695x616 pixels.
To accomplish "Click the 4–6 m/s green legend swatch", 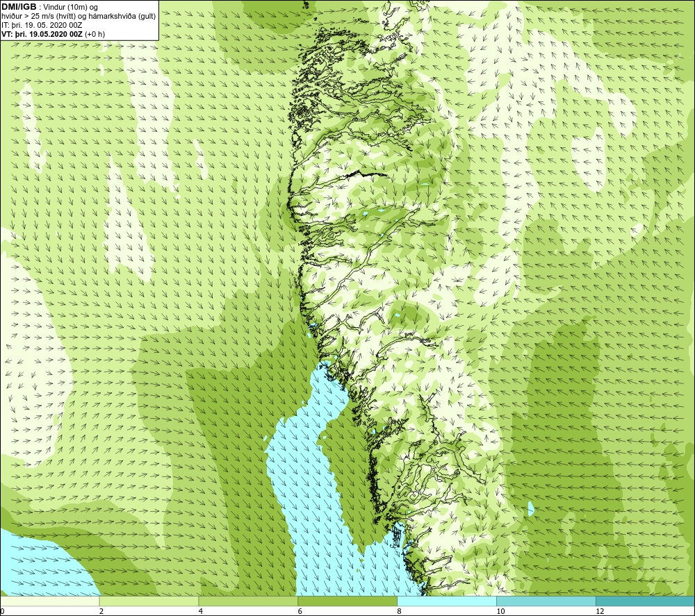I will click(248, 601).
